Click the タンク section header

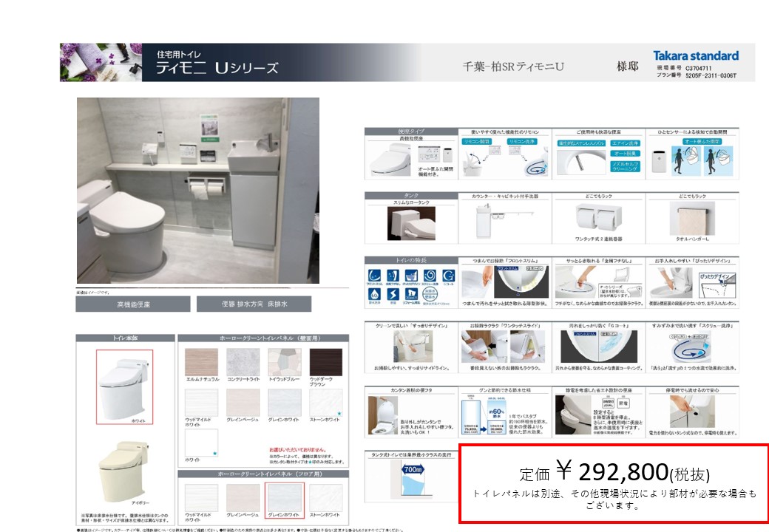tap(410, 196)
